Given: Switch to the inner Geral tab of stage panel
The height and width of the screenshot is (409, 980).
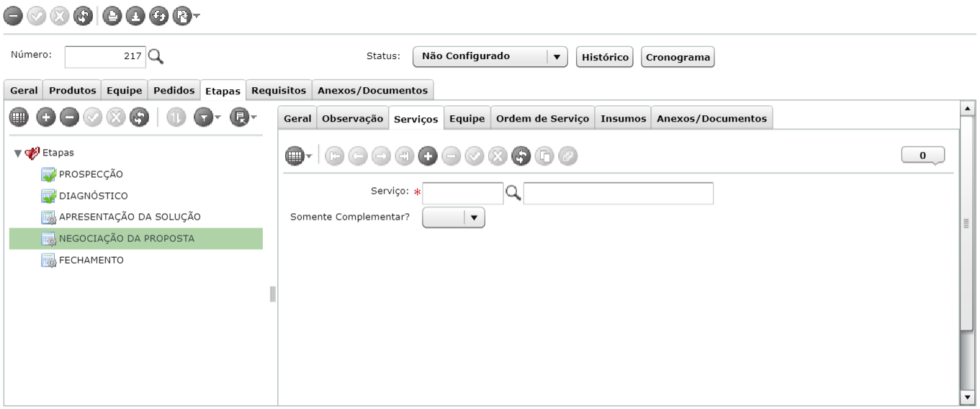Looking at the screenshot, I should pyautogui.click(x=298, y=118).
